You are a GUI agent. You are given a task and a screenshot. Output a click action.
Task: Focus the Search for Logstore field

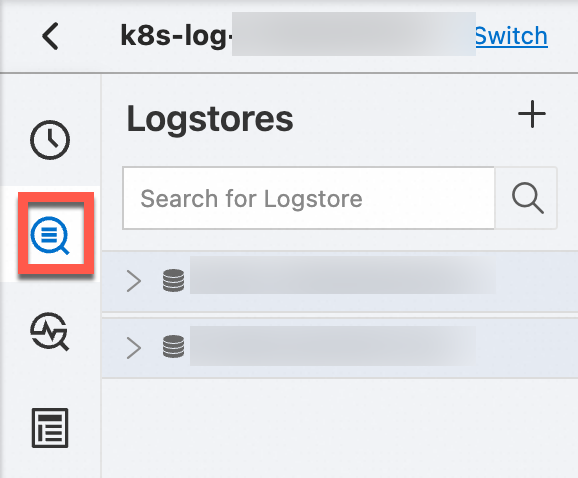[x=309, y=198]
